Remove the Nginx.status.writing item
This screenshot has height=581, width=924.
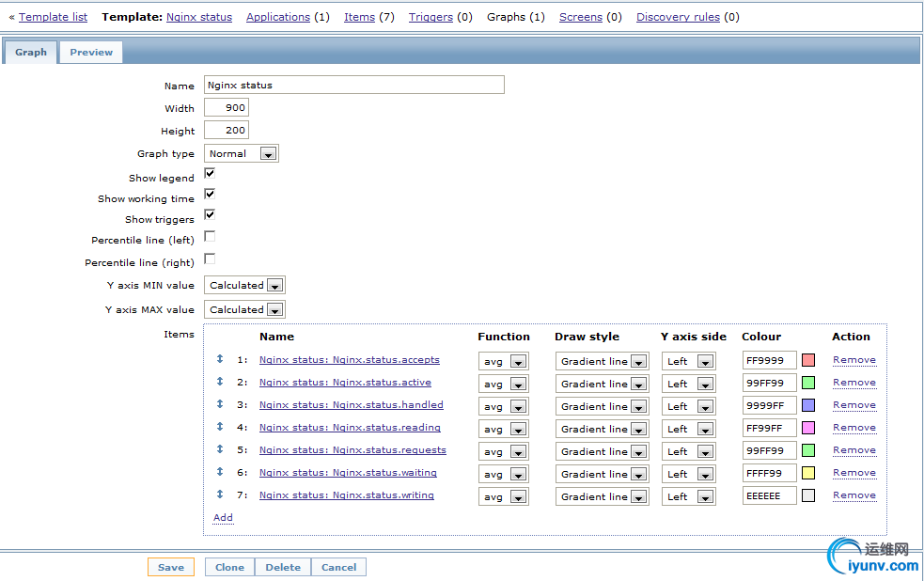pyautogui.click(x=854, y=495)
